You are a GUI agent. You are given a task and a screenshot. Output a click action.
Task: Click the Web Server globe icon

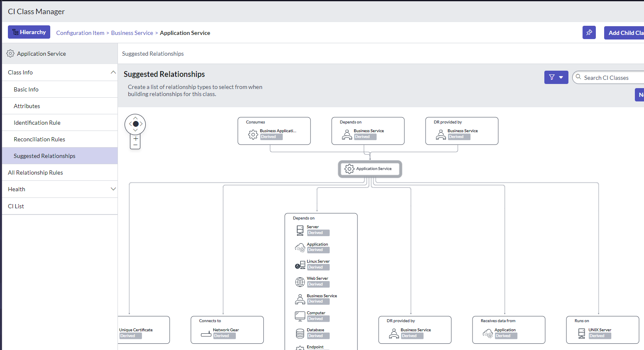tap(300, 281)
